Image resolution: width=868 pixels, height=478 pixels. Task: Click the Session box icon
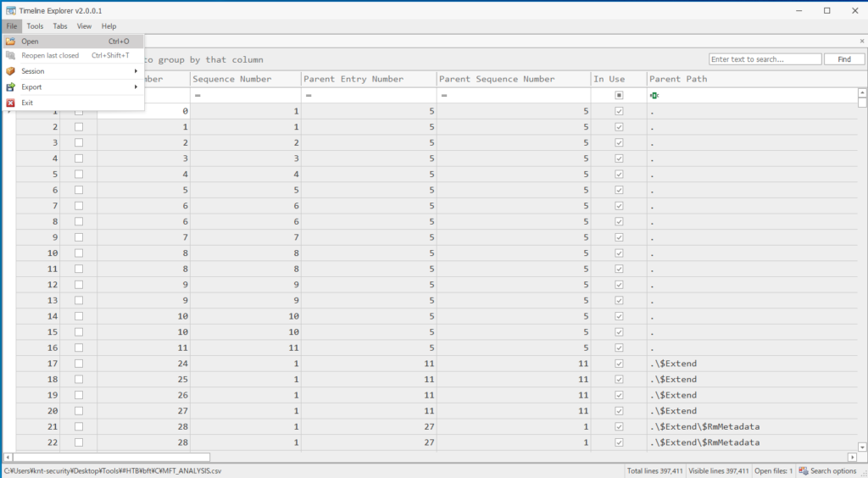10,71
